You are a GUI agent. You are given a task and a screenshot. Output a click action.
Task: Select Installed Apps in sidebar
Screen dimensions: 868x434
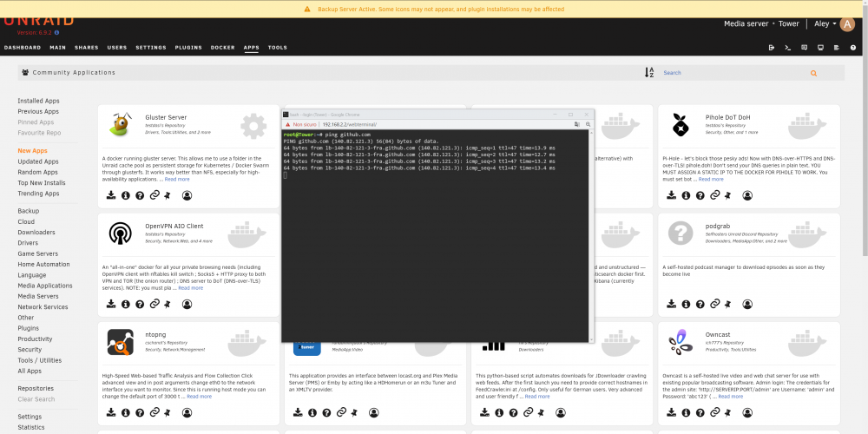[38, 101]
